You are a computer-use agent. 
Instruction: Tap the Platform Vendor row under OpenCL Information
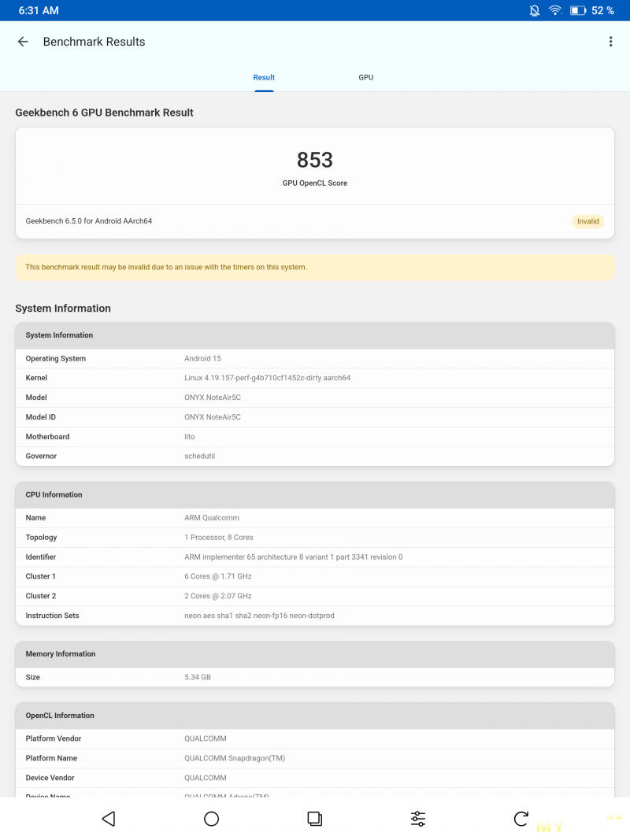[x=315, y=738]
